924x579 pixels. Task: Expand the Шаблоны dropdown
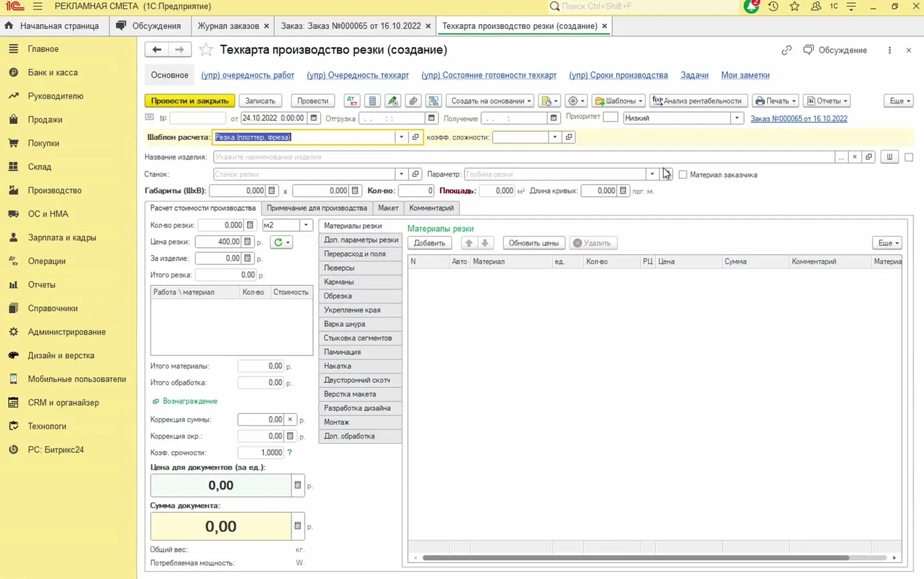click(x=618, y=101)
